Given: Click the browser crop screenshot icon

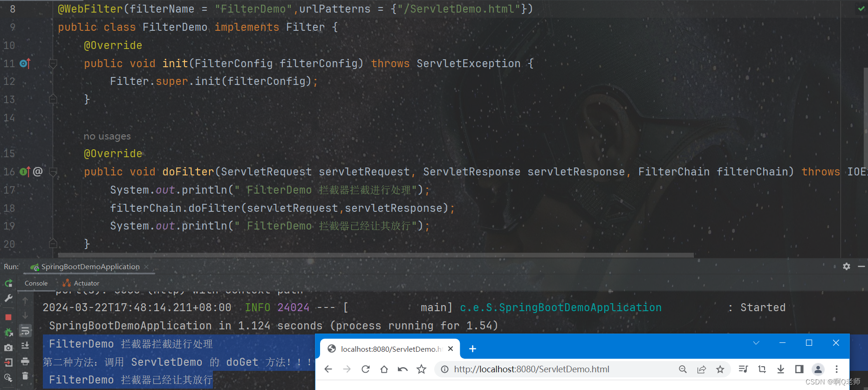Looking at the screenshot, I should coord(762,369).
